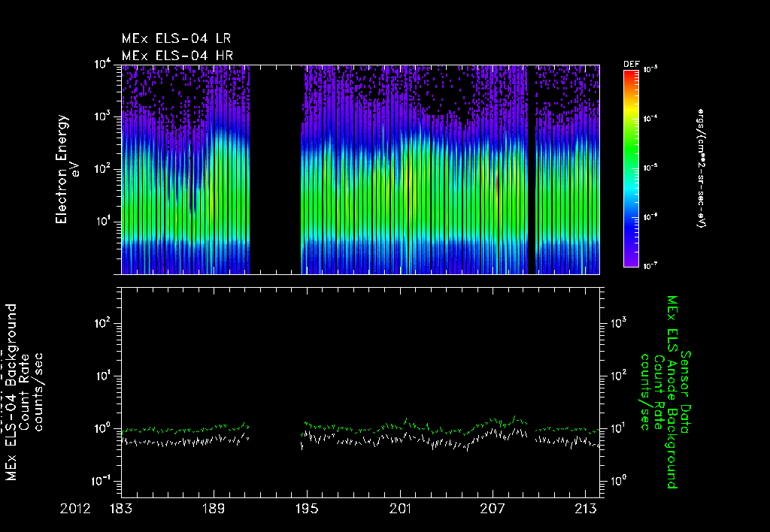
Task: Click the 'MEx ELS-04 LR' title text
Action: point(176,38)
